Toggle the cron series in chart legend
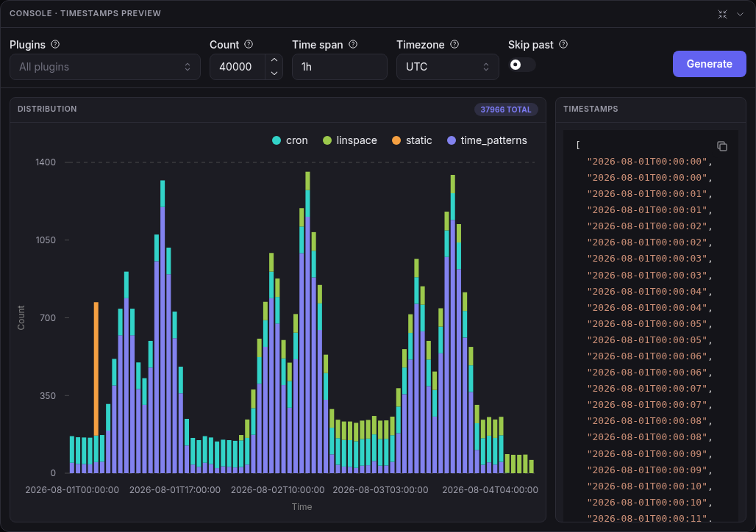Viewport: 756px width, 532px height. (x=290, y=140)
